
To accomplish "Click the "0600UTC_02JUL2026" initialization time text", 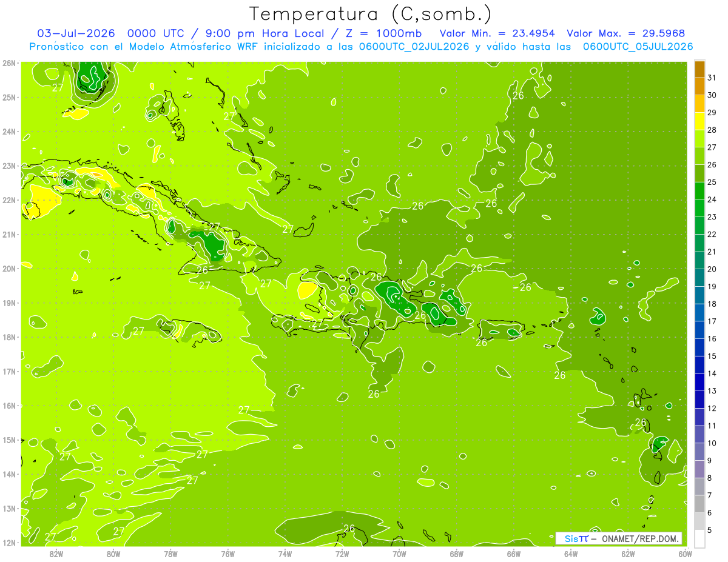I will click(414, 47).
